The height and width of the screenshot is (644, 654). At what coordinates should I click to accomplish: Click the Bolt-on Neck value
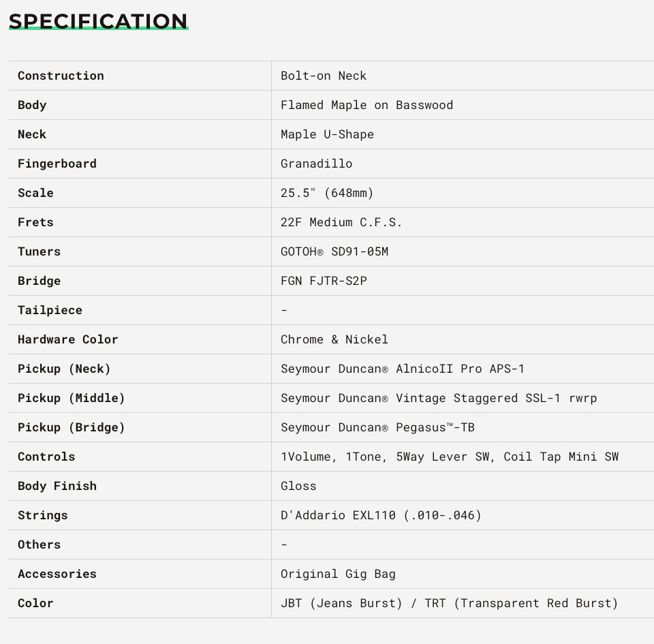tap(323, 76)
